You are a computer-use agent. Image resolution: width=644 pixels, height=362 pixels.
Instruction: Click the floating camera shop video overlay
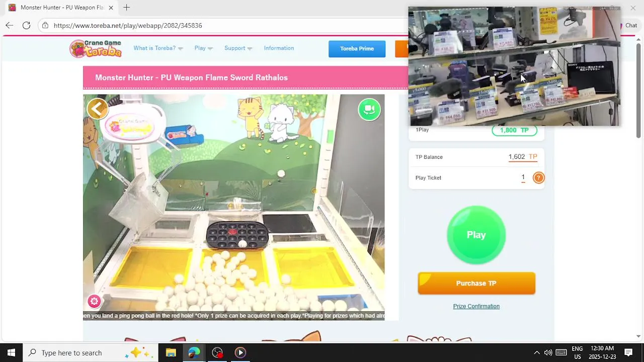click(514, 66)
